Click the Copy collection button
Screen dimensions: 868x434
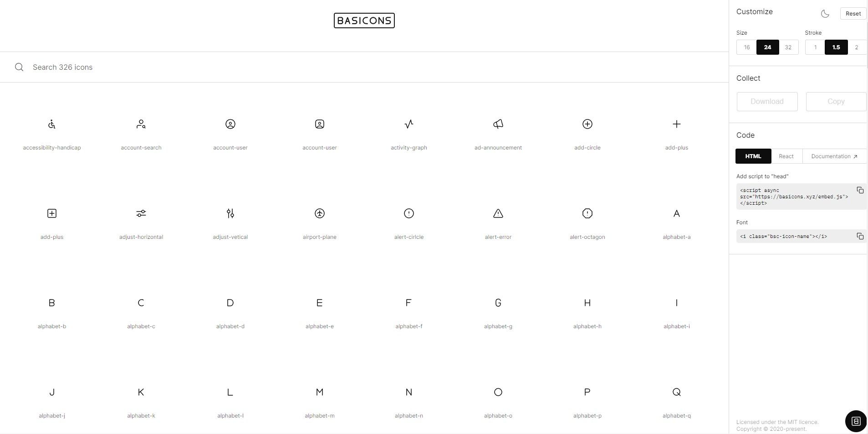(x=836, y=102)
